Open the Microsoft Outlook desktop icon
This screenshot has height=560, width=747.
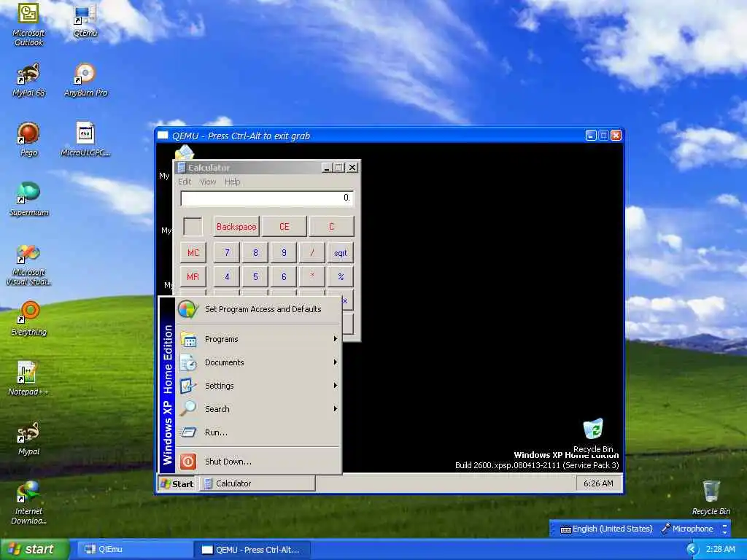tap(28, 24)
